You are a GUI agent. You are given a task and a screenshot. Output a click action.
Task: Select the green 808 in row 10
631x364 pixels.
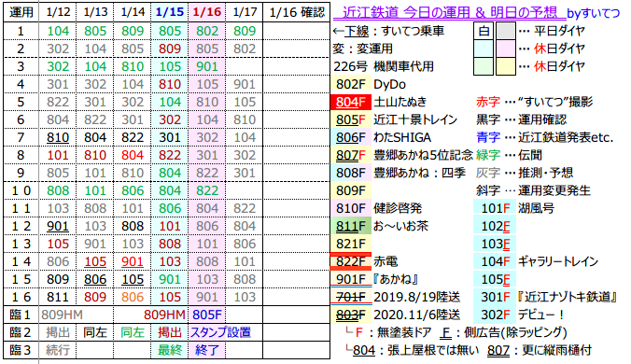pos(58,190)
